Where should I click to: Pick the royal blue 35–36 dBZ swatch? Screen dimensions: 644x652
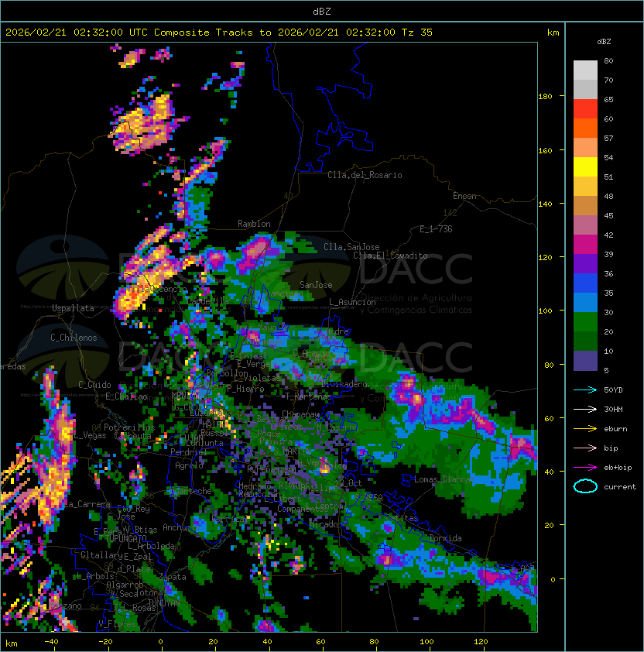point(585,283)
